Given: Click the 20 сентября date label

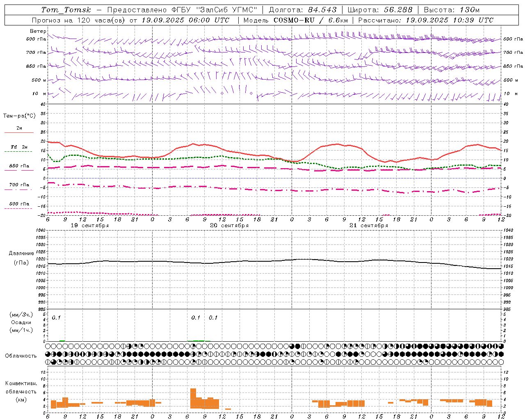Looking at the screenshot, I should point(229,226).
